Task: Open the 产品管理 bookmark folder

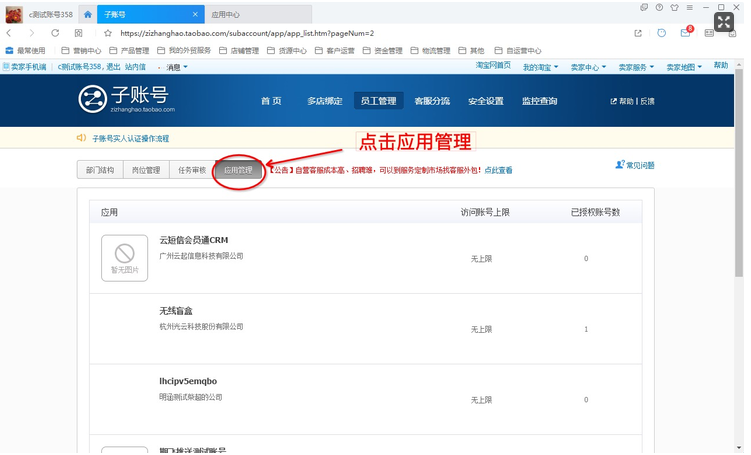Action: pyautogui.click(x=129, y=50)
